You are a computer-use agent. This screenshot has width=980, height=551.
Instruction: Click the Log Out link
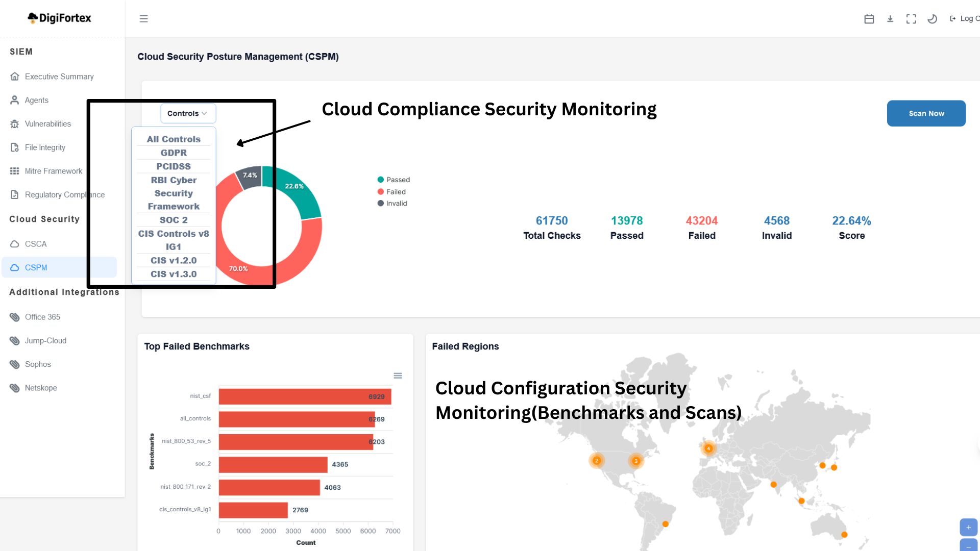coord(966,19)
